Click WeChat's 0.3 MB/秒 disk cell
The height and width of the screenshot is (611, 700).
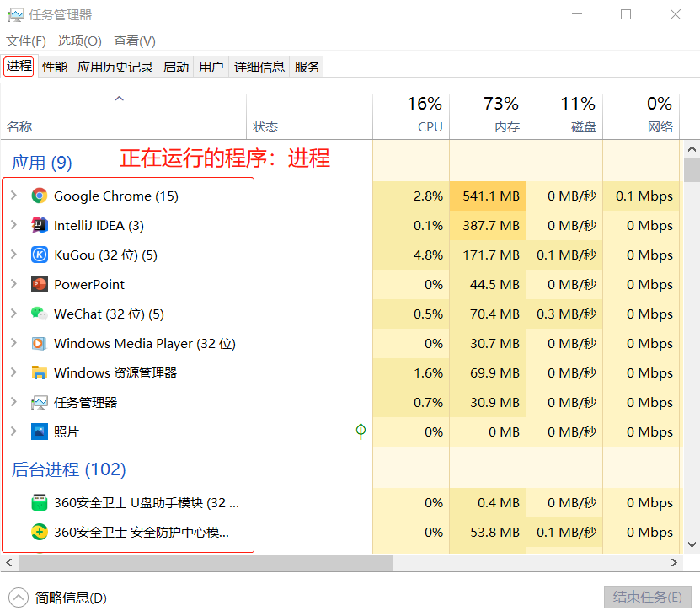point(564,314)
